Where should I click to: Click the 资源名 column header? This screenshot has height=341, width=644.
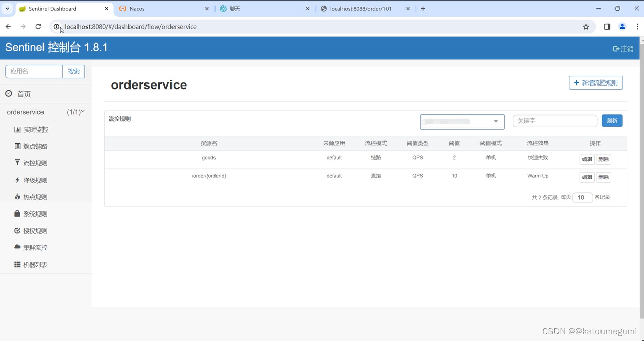tap(209, 143)
